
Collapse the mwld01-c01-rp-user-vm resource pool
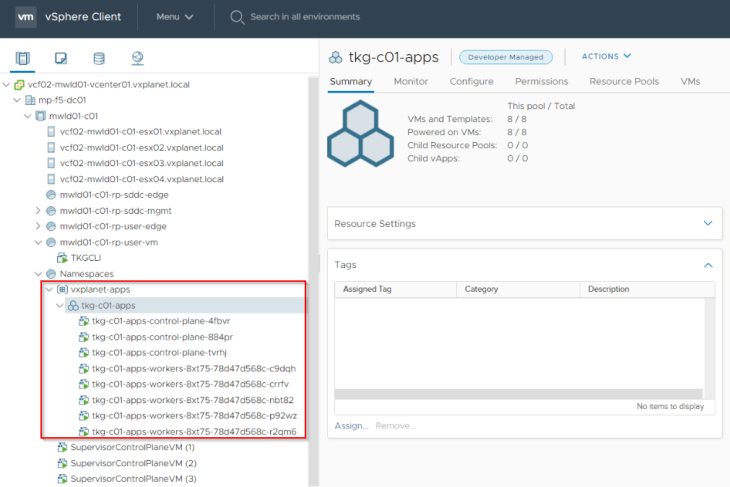38,242
